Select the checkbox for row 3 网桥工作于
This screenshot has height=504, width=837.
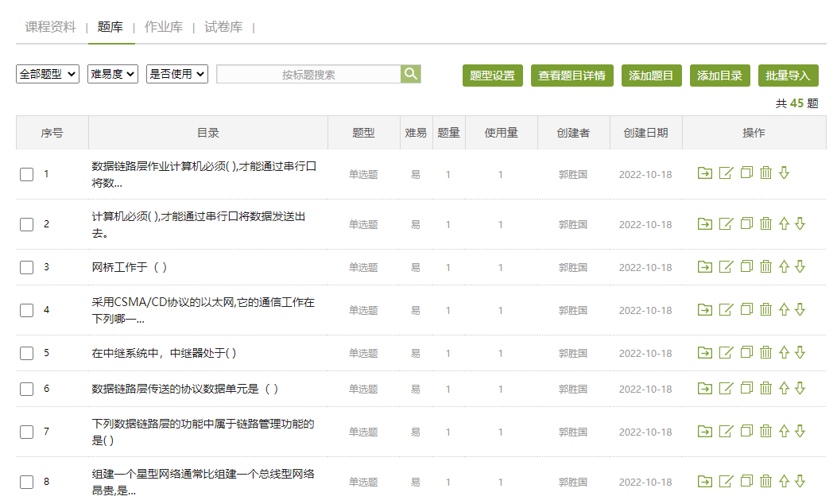click(x=26, y=267)
